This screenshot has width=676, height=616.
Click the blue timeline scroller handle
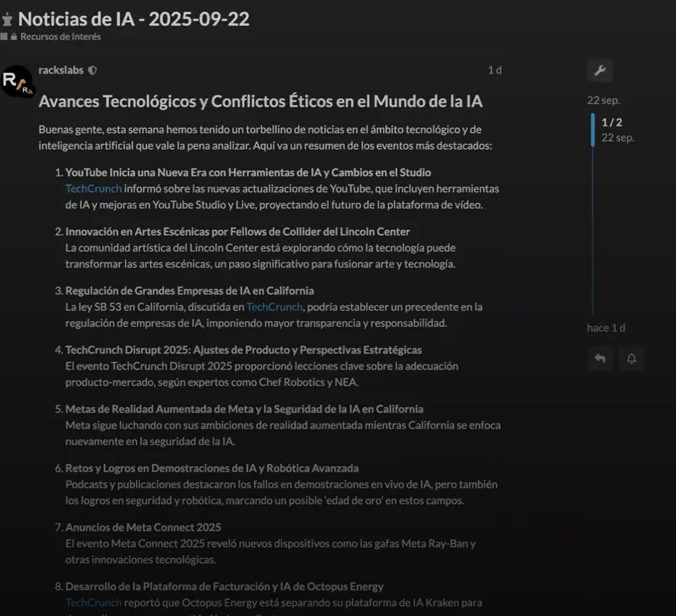tap(593, 130)
